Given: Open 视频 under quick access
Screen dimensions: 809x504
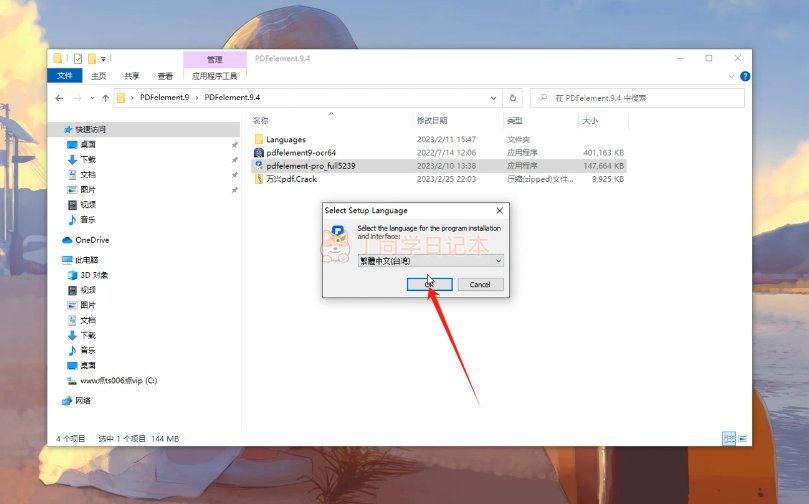Looking at the screenshot, I should [88, 204].
